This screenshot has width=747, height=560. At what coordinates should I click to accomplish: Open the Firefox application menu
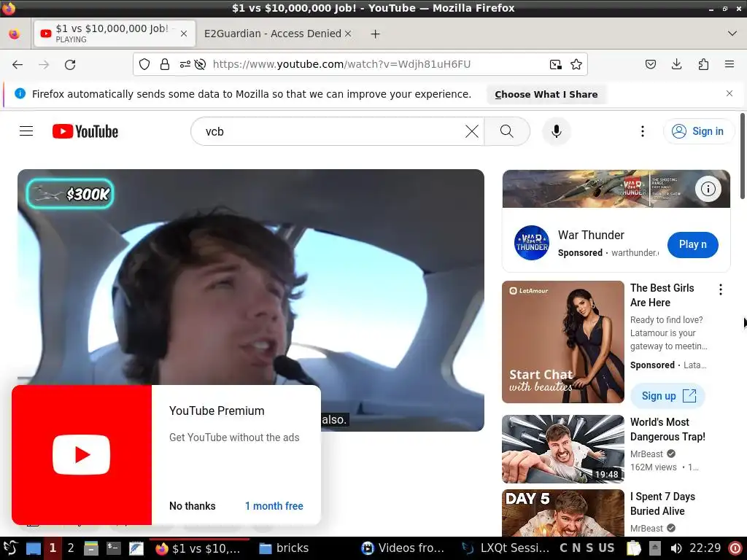tap(729, 64)
